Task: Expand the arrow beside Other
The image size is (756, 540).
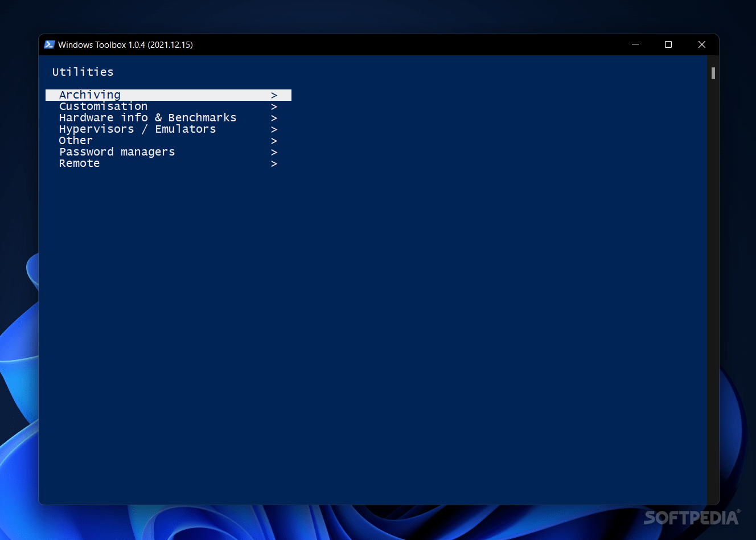Action: coord(274,141)
